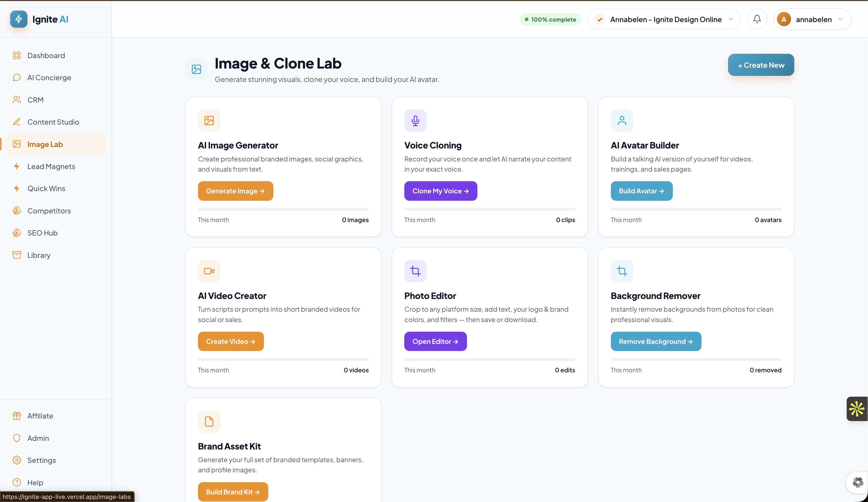Image resolution: width=868 pixels, height=502 pixels.
Task: Click the Settings gear icon
Action: click(x=16, y=460)
